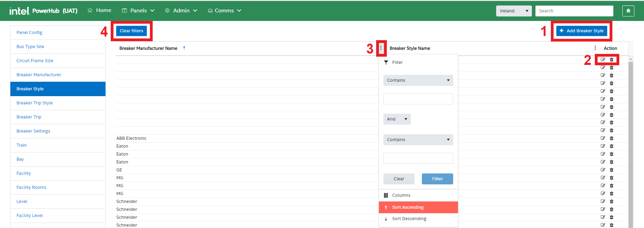This screenshot has width=644, height=228.
Task: Click the bug icon button in the top bar
Action: coord(628,11)
